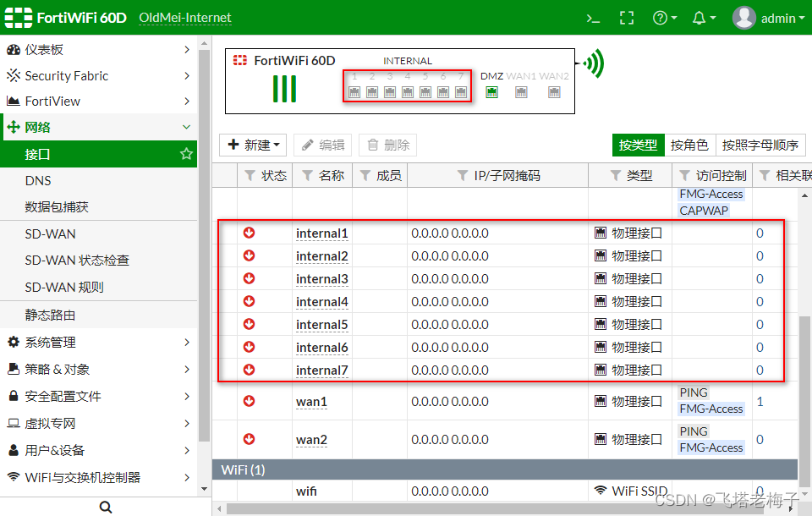Screen dimensions: 812x516
Task: Select the 按角色 view tab
Action: 689,145
